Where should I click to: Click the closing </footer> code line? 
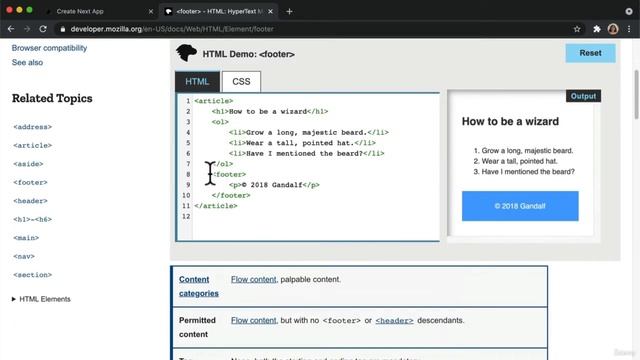tap(231, 196)
